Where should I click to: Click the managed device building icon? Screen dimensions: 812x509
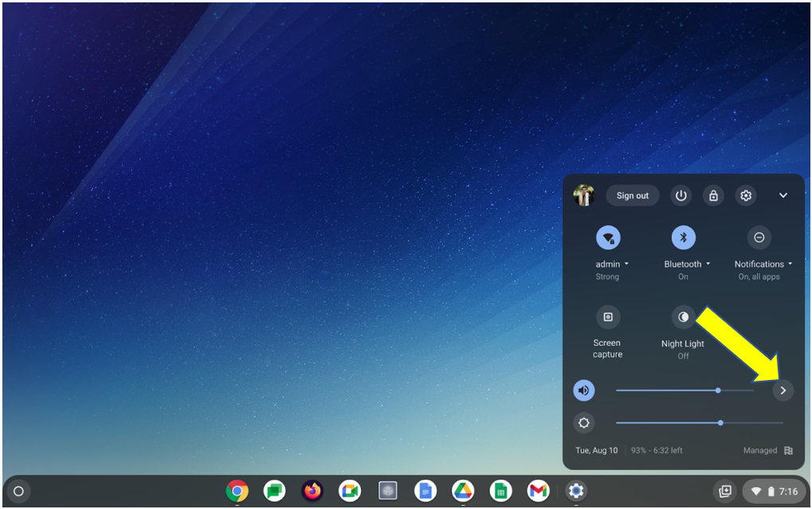788,451
